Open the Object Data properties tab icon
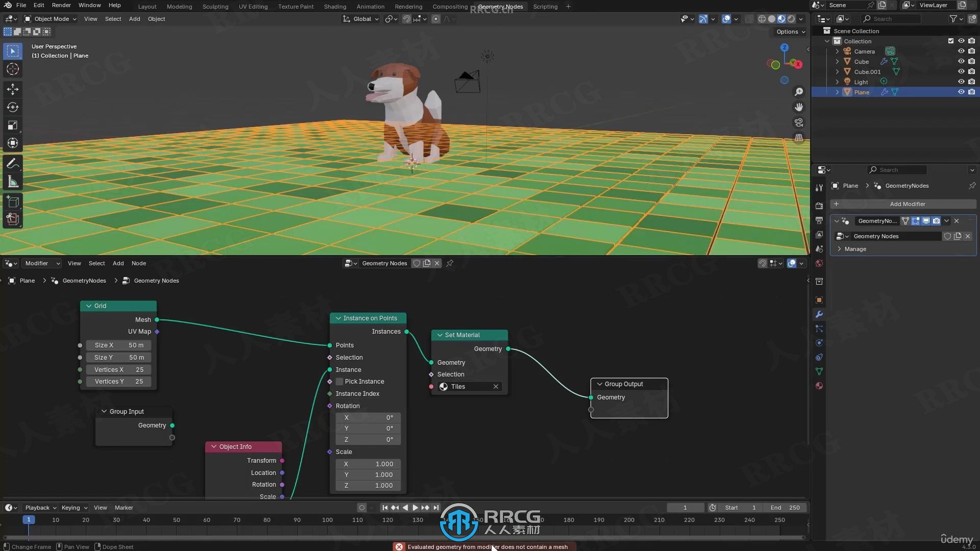The width and height of the screenshot is (980, 551). tap(819, 371)
